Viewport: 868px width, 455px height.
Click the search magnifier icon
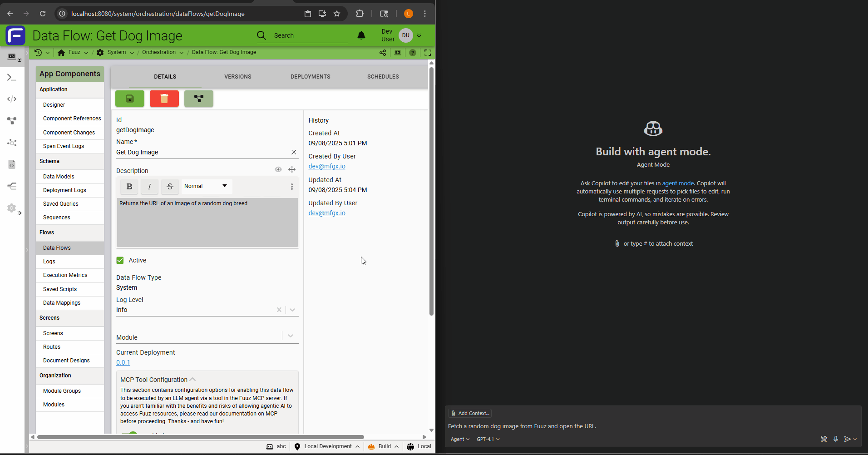click(x=261, y=35)
